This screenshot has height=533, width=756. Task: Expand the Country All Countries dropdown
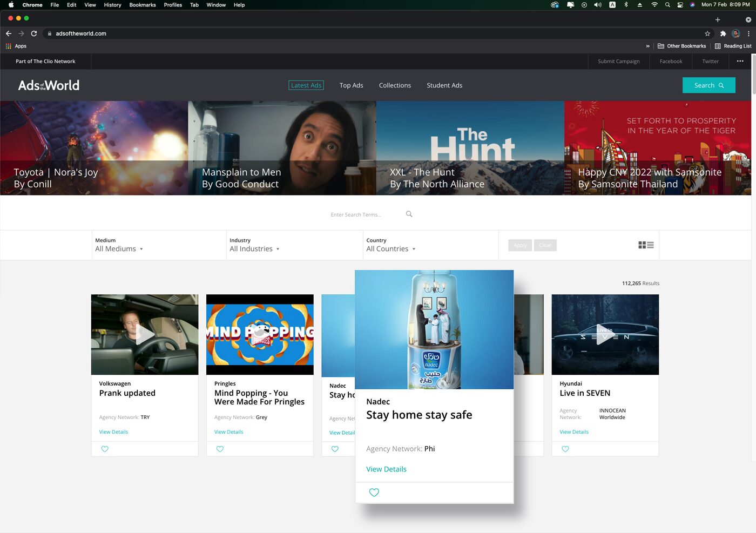pos(391,249)
